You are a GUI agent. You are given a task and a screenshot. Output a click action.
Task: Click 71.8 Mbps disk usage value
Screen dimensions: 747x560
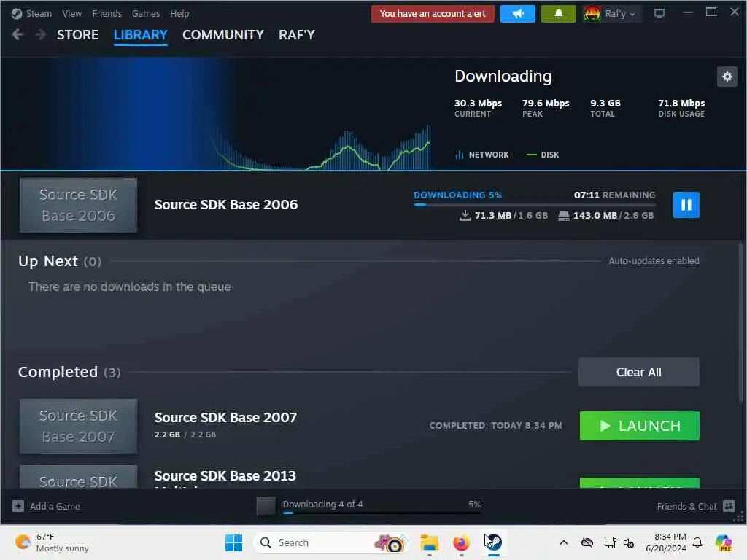[x=681, y=104]
